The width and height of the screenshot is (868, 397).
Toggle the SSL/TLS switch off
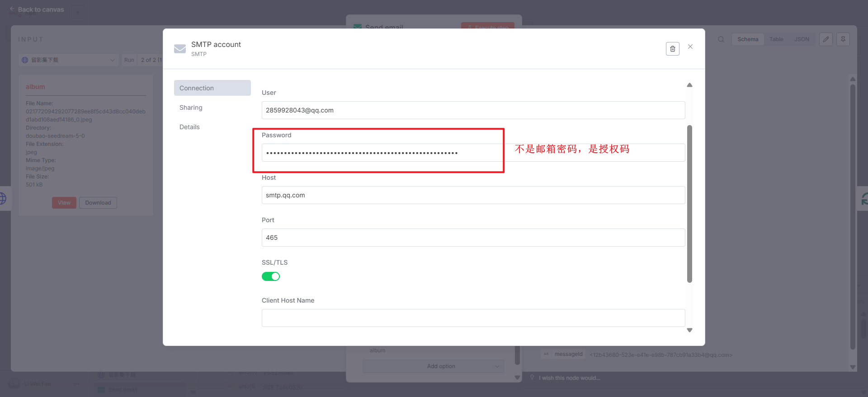pyautogui.click(x=271, y=276)
